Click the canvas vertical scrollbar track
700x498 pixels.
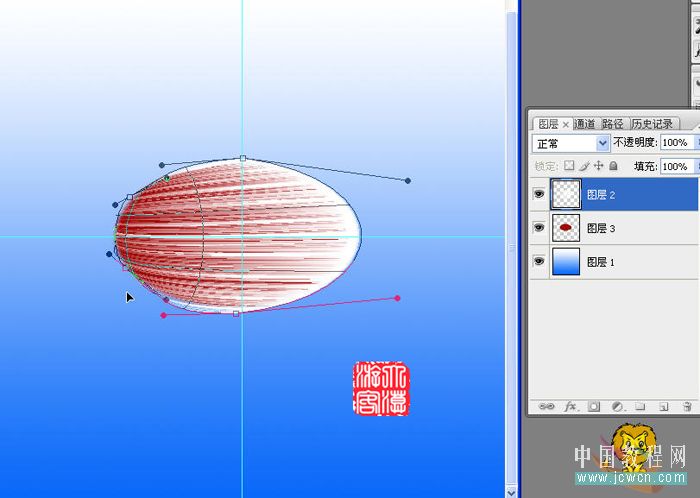511,250
